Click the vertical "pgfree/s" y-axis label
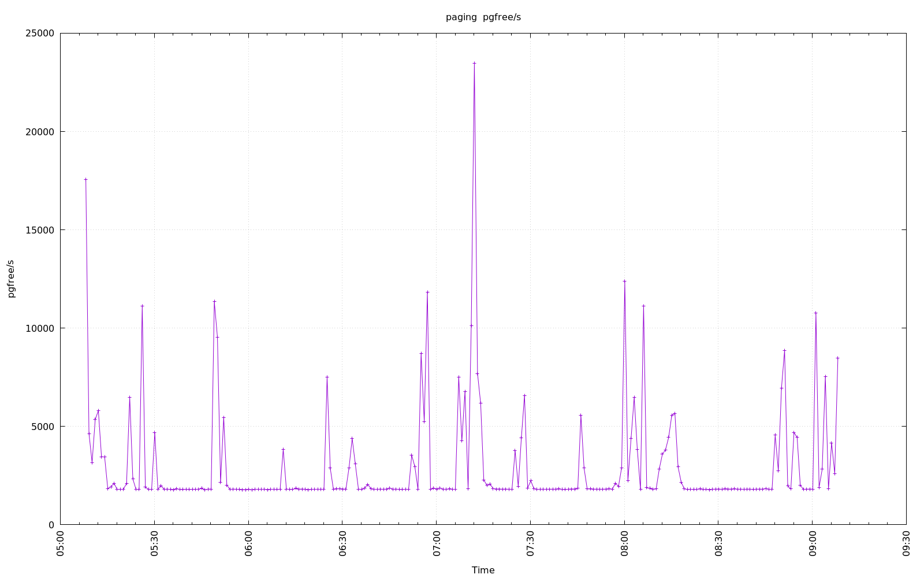Image resolution: width=924 pixels, height=578 pixels. pos(11,279)
